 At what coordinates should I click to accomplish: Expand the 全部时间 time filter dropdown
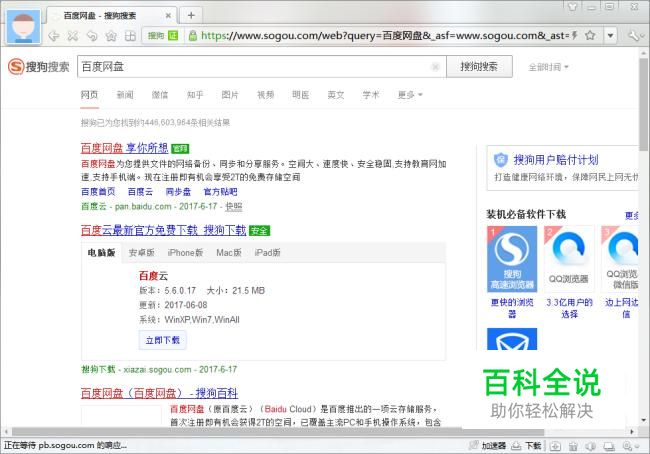[548, 67]
